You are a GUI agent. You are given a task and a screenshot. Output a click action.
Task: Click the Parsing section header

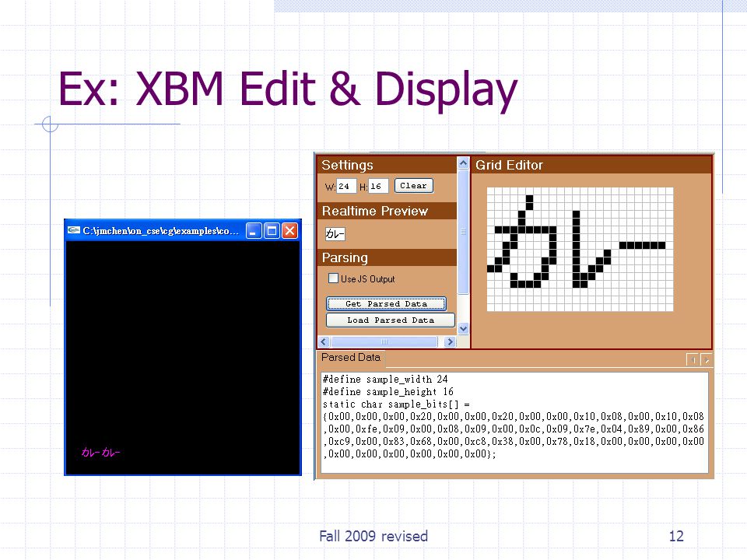tap(387, 257)
